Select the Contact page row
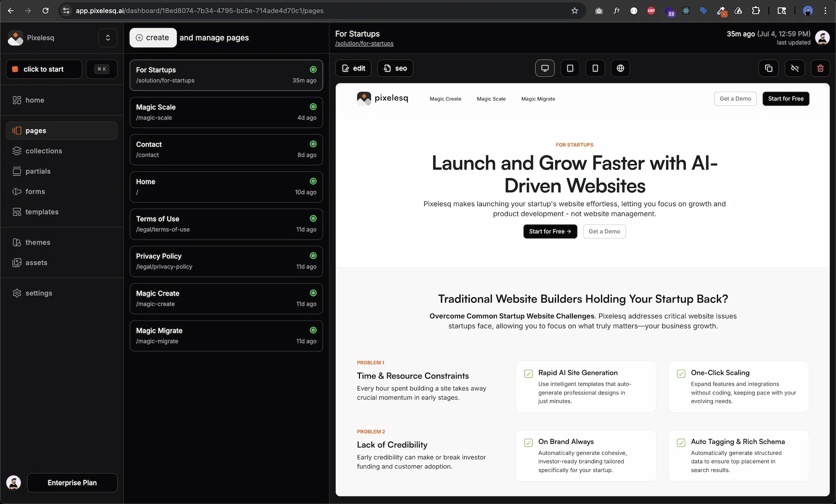The image size is (836, 504). (226, 150)
